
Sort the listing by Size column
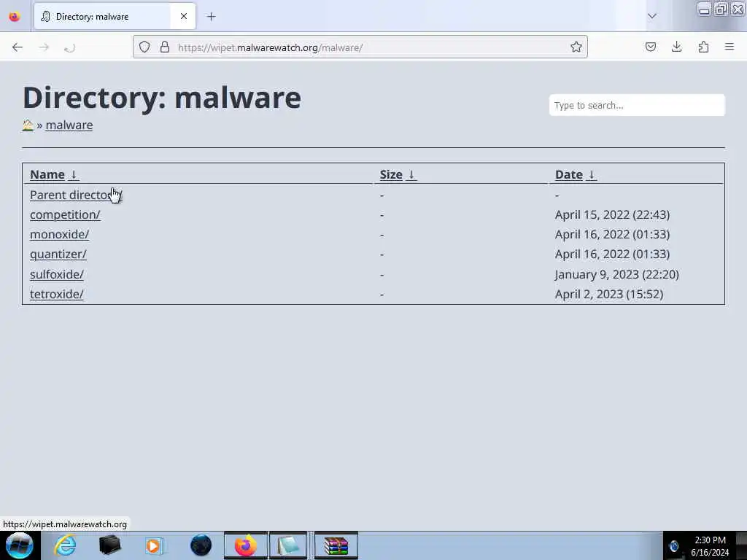[391, 175]
